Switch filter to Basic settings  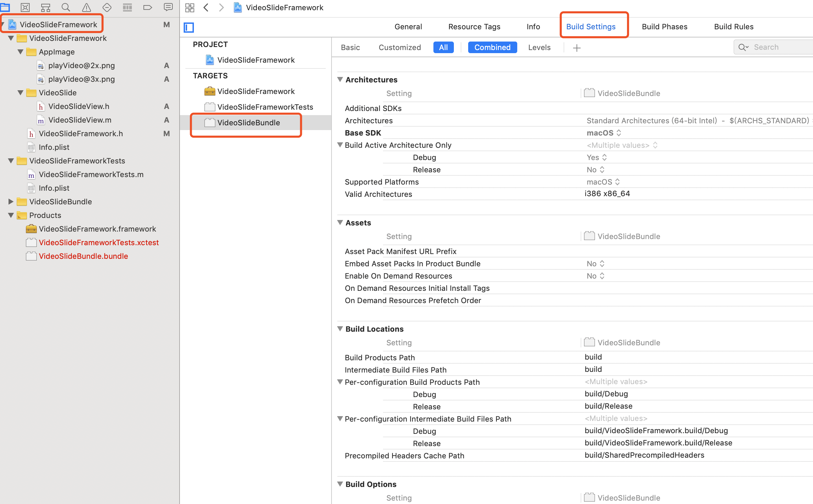(350, 47)
